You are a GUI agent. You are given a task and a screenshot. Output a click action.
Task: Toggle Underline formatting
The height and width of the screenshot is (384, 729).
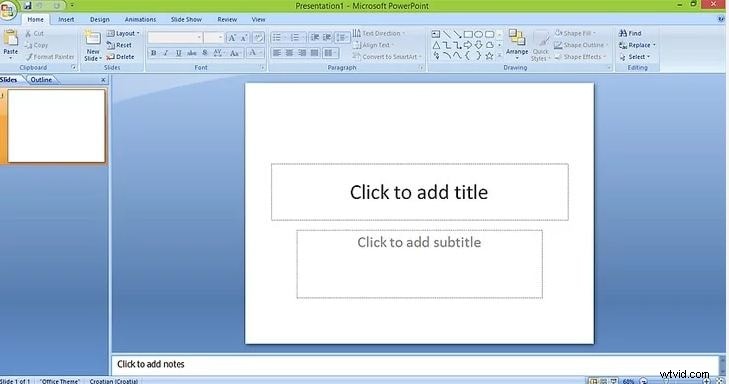(178, 53)
